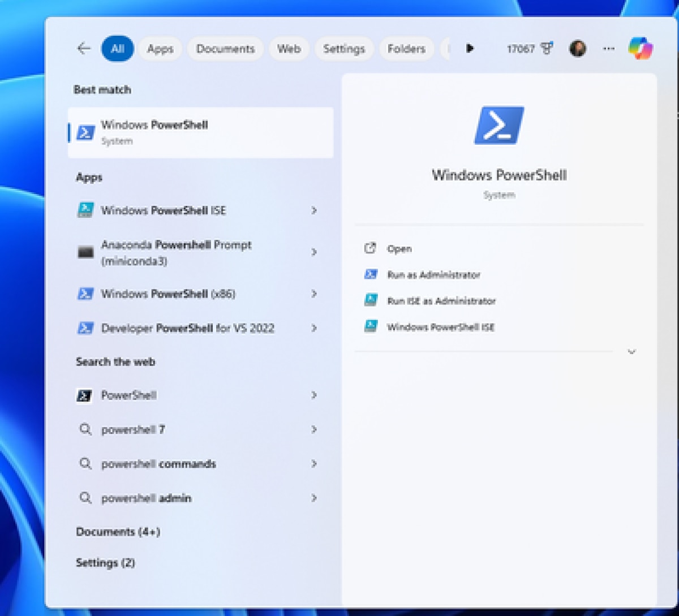Click Open in the preview pane
This screenshot has height=616, width=679.
coord(399,249)
